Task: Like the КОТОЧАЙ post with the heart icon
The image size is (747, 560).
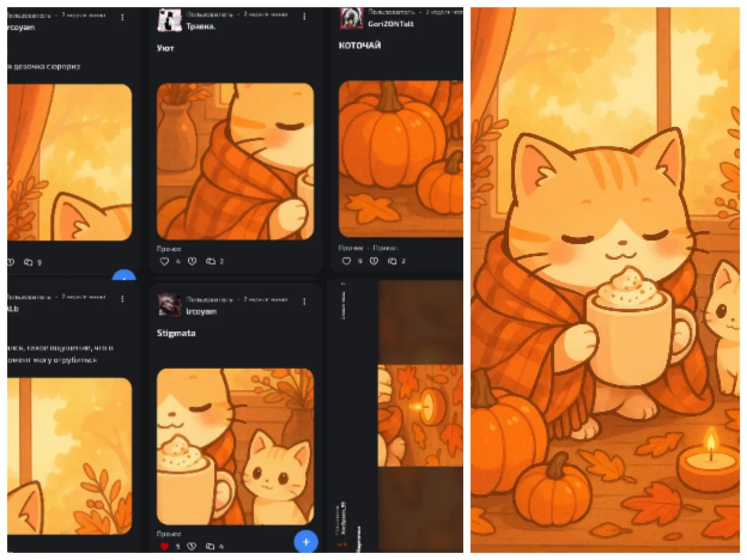Action: 346,260
